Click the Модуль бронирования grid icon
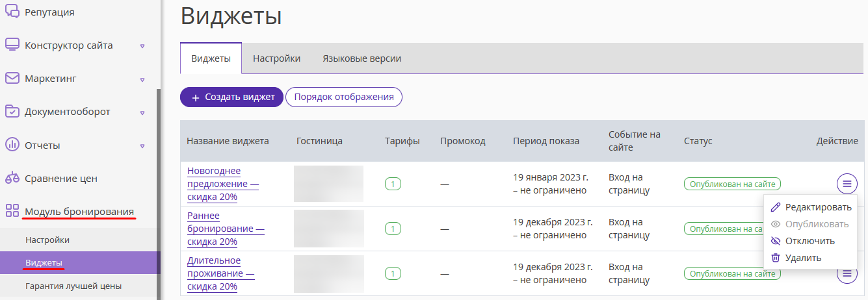The width and height of the screenshot is (868, 300). point(12,210)
